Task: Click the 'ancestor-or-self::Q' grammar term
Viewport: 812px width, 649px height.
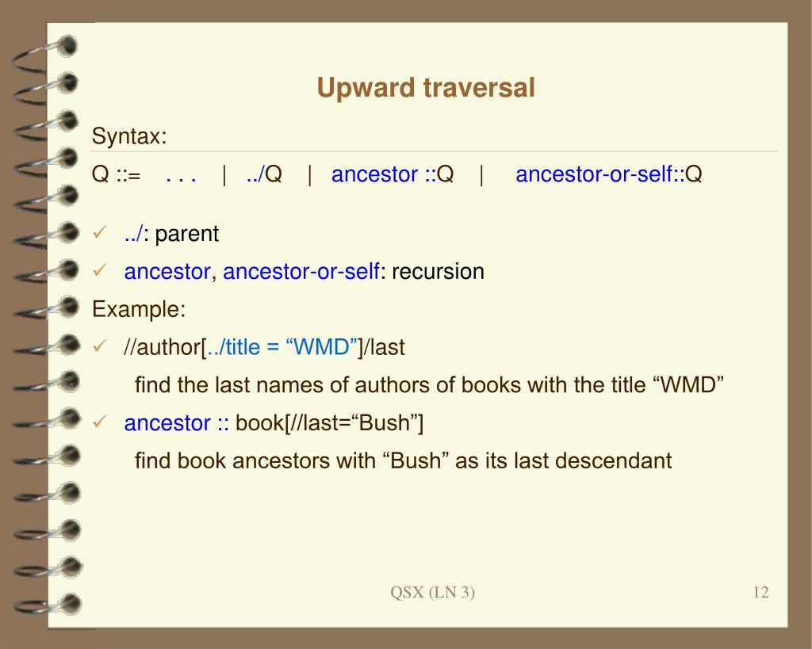Action: [x=608, y=174]
